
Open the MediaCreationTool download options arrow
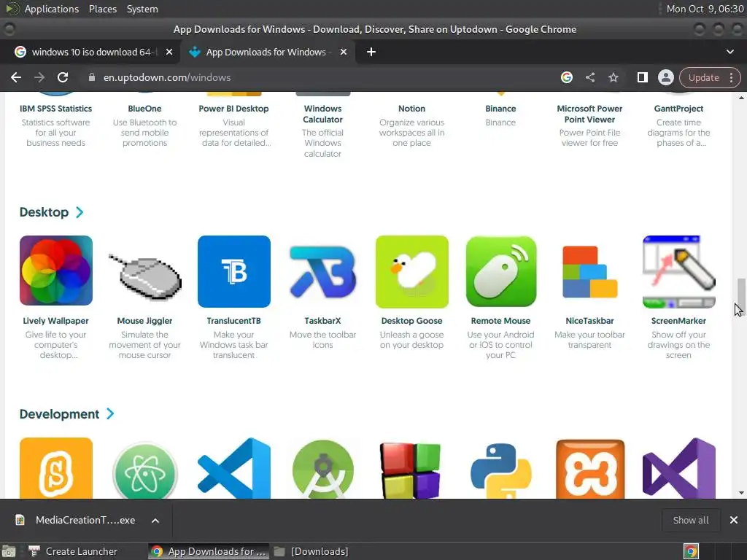coord(155,521)
